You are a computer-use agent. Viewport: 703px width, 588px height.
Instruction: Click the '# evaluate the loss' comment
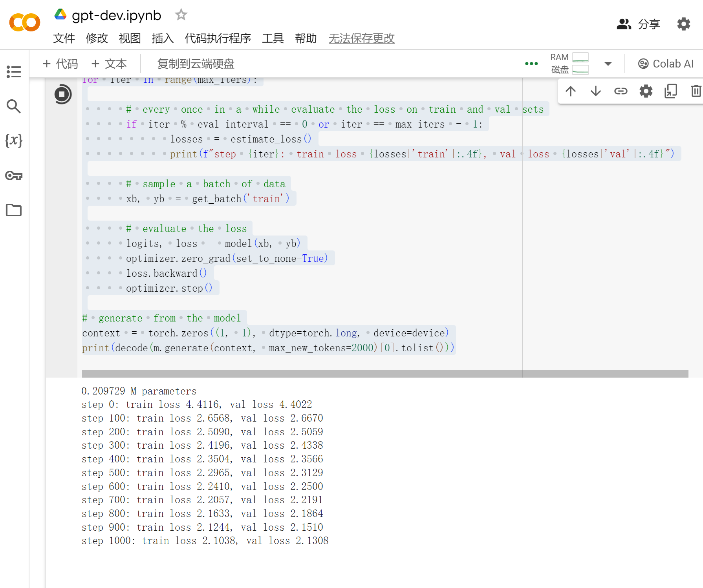pos(187,228)
